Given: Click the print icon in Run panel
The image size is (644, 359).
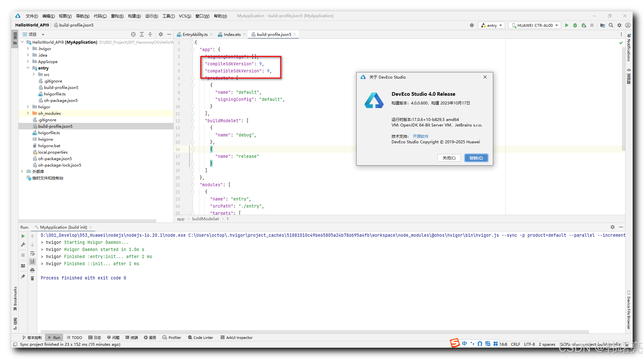Looking at the screenshot, I should point(32,270).
